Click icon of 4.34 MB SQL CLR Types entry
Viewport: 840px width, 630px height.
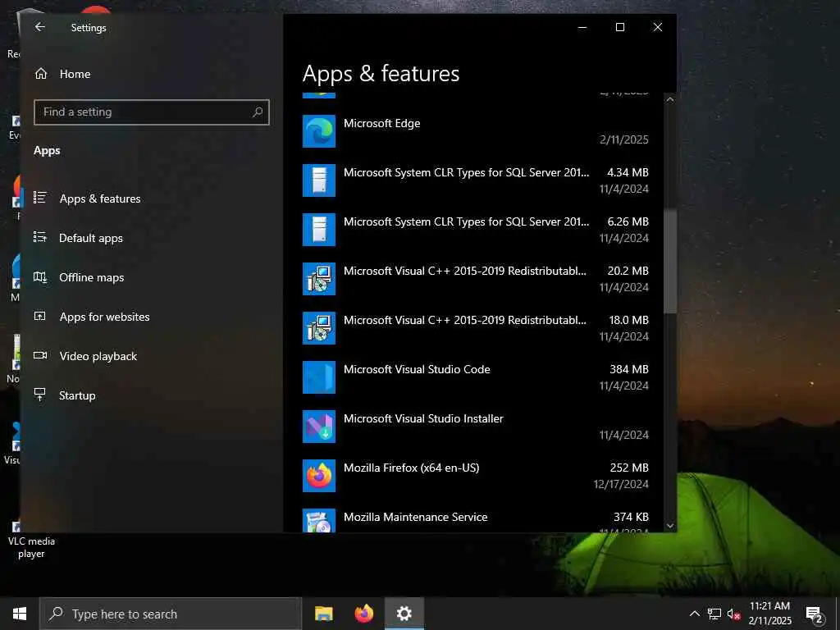(x=319, y=180)
